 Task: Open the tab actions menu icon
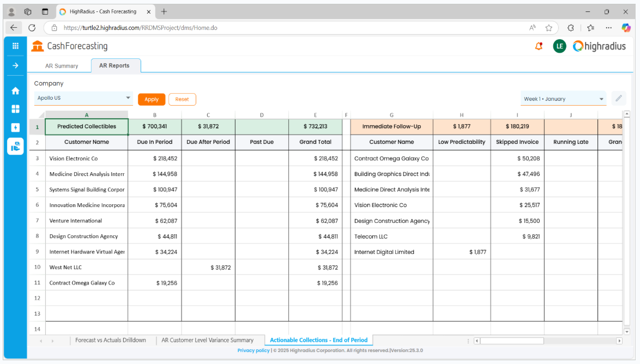tap(45, 12)
